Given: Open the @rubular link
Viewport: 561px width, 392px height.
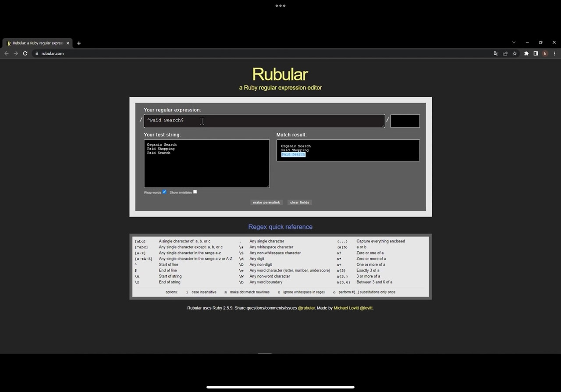Looking at the screenshot, I should coord(306,308).
